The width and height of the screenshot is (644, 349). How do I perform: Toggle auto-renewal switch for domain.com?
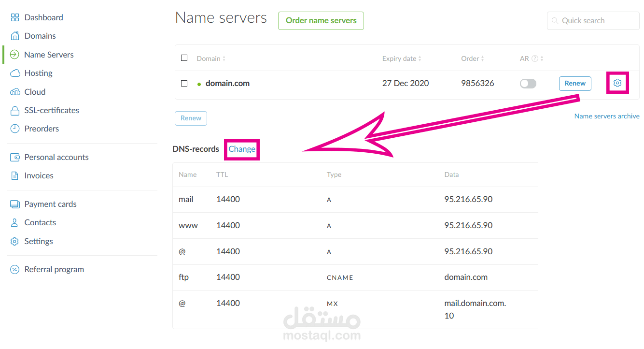pos(528,83)
